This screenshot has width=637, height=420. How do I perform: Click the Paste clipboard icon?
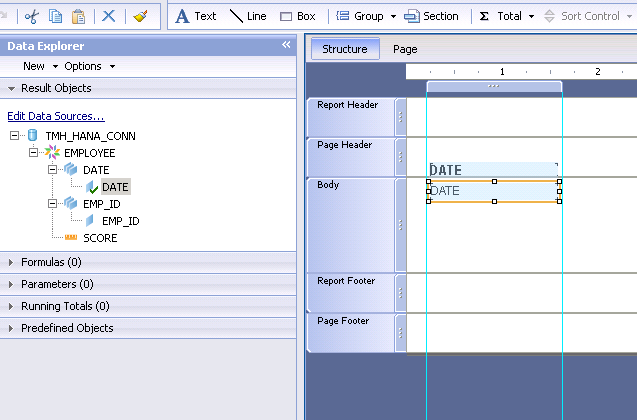(77, 16)
